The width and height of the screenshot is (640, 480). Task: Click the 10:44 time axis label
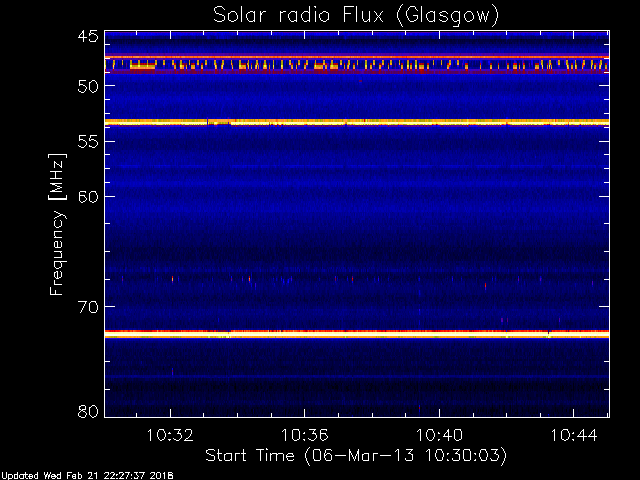(574, 436)
